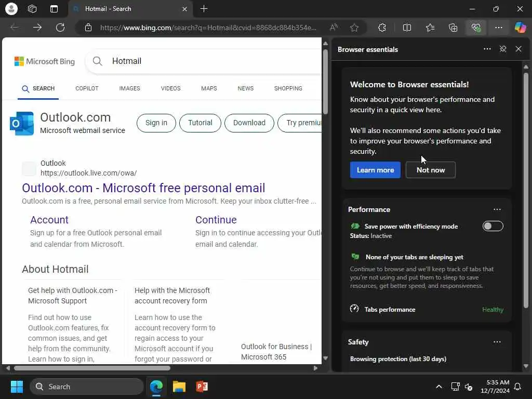Toggle Split screen icon
This screenshot has height=399, width=532.
point(407,28)
